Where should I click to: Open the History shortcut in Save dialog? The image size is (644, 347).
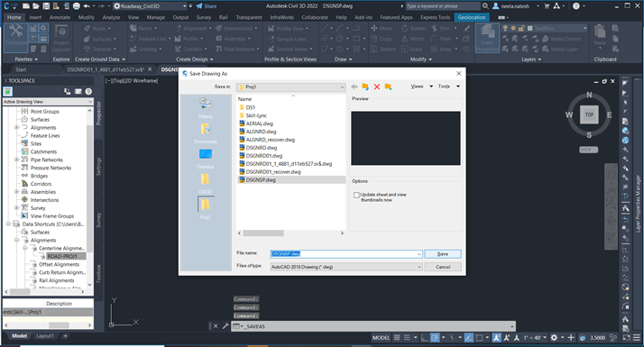click(206, 107)
